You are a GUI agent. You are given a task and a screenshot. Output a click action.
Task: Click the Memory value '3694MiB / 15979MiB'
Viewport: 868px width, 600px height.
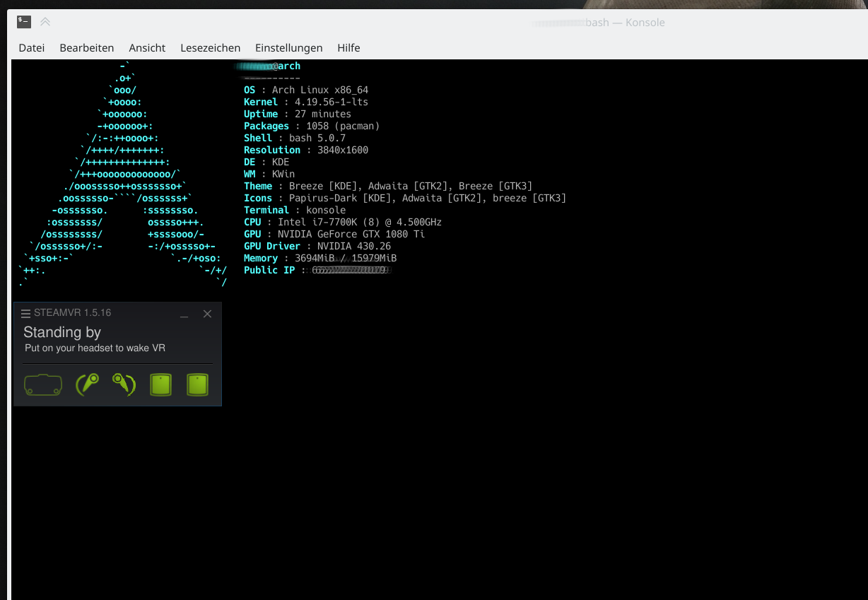coord(346,258)
